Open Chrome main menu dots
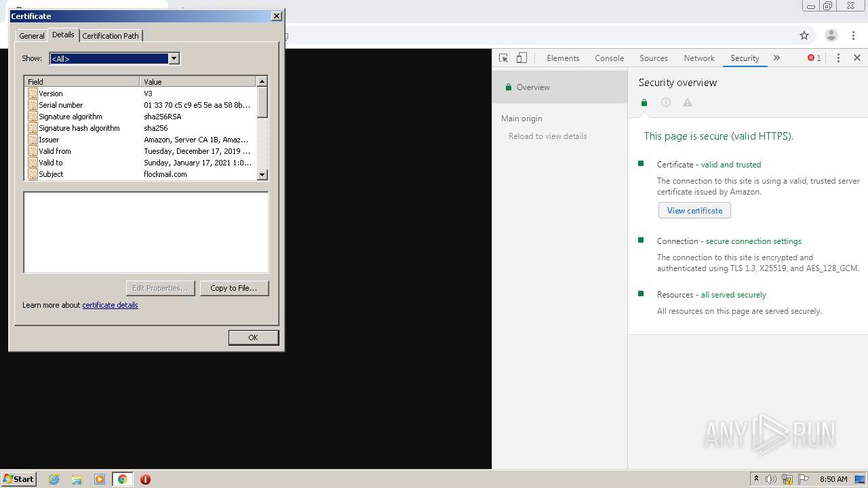This screenshot has height=488, width=868. (853, 35)
